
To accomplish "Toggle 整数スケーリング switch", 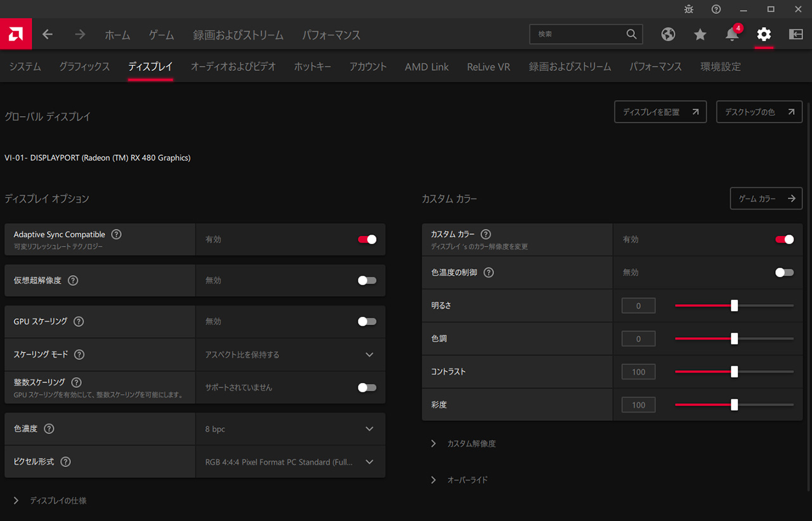I will pyautogui.click(x=367, y=387).
